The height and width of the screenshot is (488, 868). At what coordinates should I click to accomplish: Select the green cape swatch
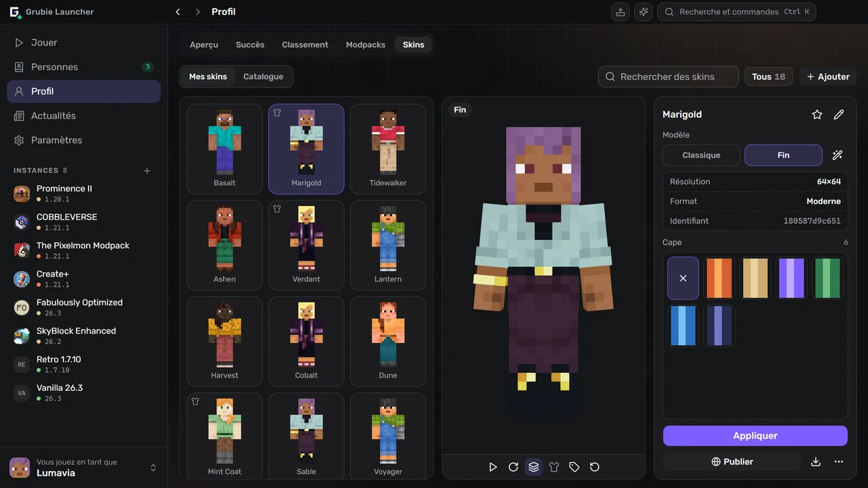[827, 278]
